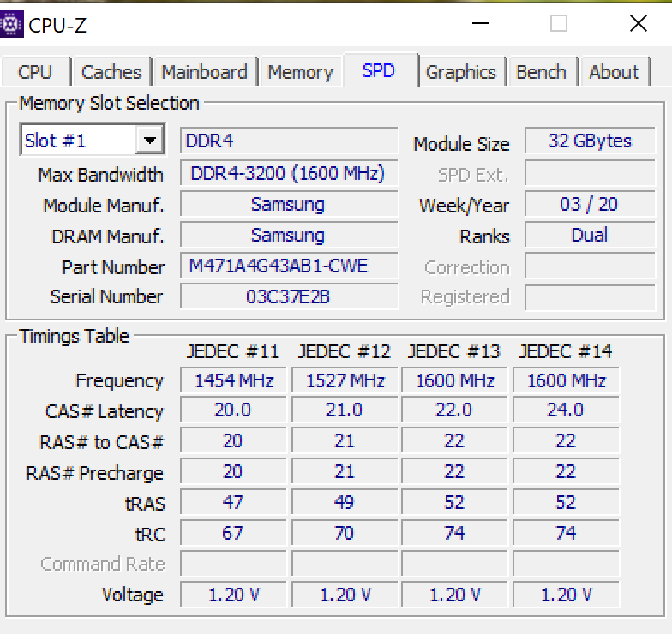The height and width of the screenshot is (634, 672).
Task: Click tRC value 70
Action: point(345,533)
